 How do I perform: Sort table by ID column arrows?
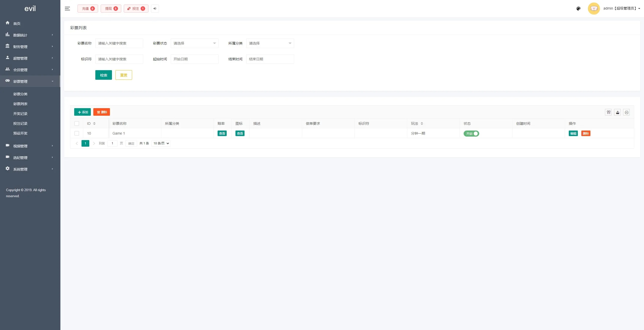click(94, 123)
